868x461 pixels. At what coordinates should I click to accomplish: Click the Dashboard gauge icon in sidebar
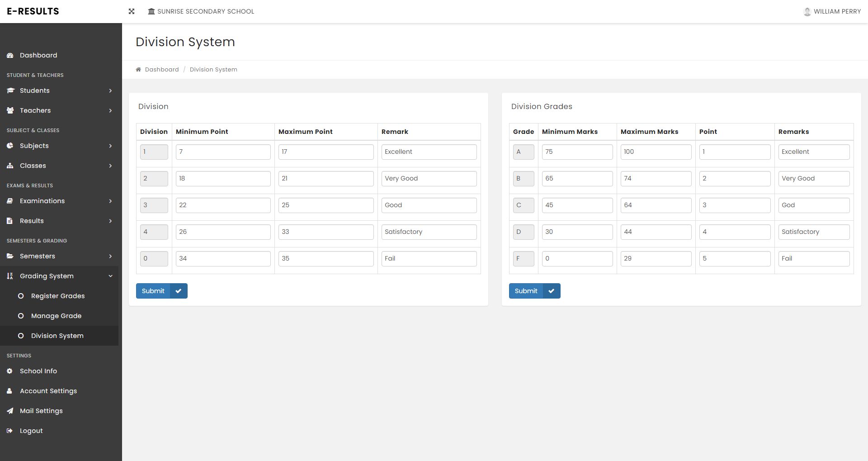coord(10,55)
